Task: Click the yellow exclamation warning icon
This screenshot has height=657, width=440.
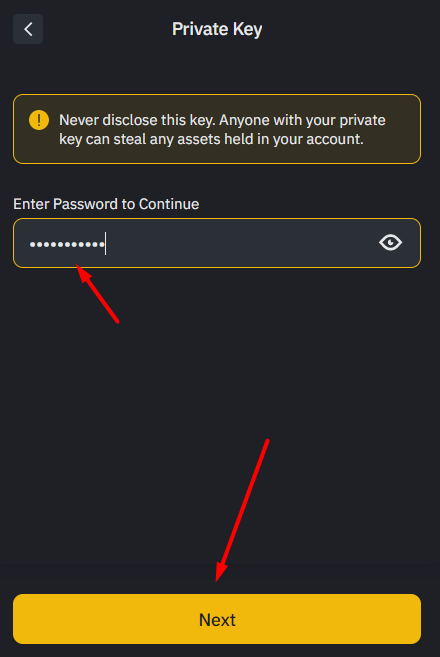Action: 39,120
